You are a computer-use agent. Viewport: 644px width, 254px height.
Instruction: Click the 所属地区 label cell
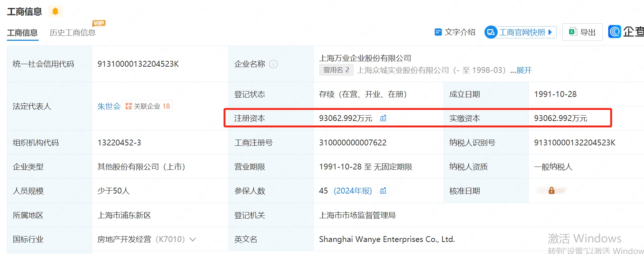(49, 215)
